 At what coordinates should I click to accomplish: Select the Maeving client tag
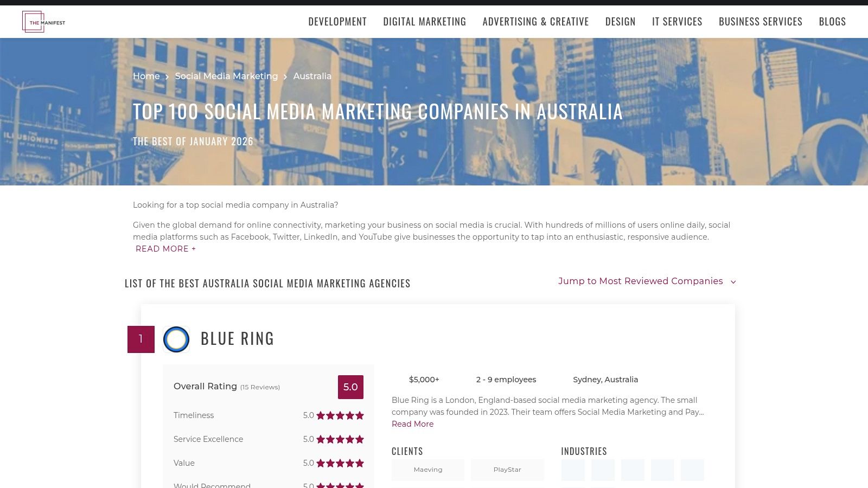pos(427,470)
